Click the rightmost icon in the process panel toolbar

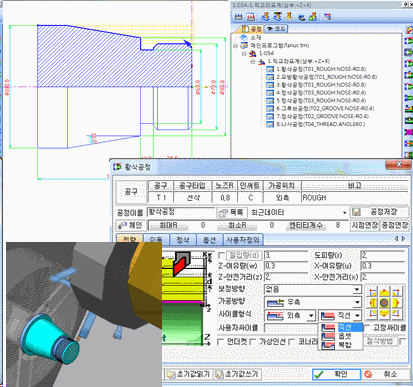pos(328,17)
